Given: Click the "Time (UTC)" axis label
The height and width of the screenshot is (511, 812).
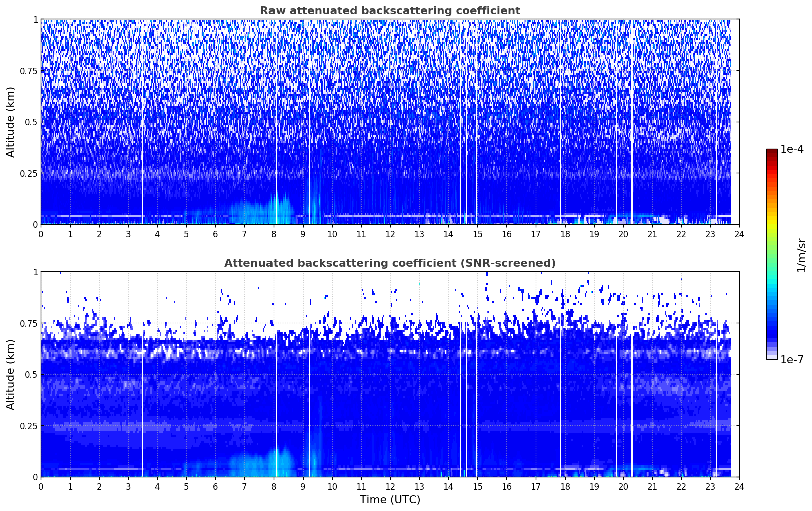Looking at the screenshot, I should click(390, 500).
